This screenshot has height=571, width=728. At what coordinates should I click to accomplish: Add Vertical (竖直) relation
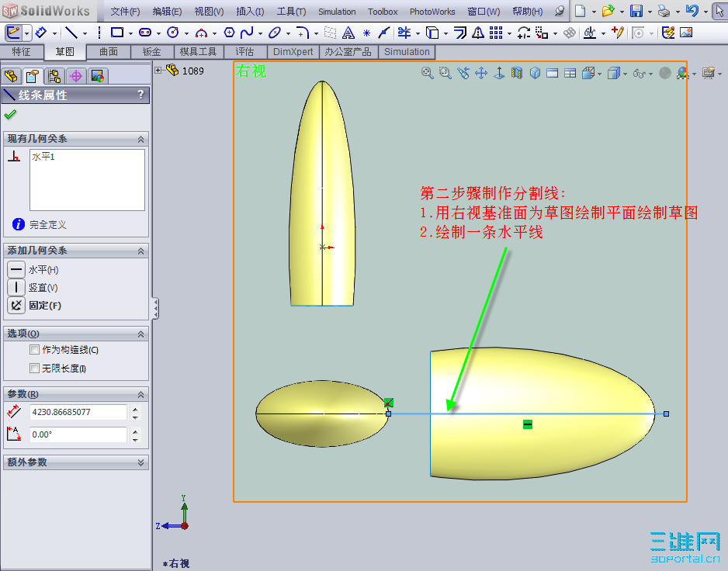pyautogui.click(x=16, y=287)
